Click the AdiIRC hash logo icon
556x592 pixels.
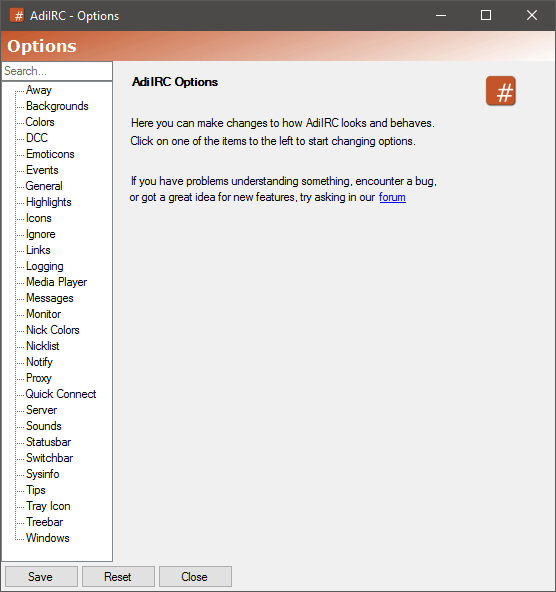pyautogui.click(x=501, y=91)
